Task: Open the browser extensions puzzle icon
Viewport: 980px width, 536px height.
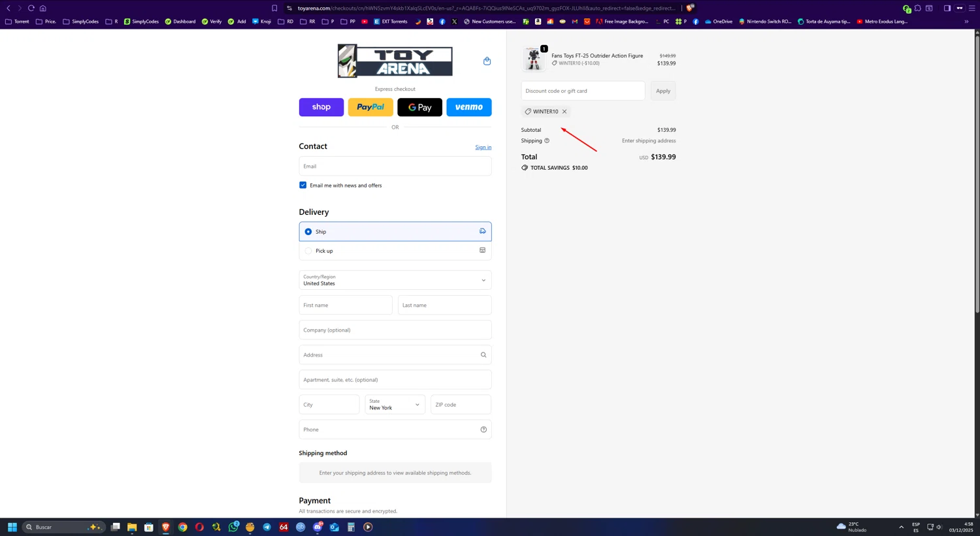Action: pos(918,8)
